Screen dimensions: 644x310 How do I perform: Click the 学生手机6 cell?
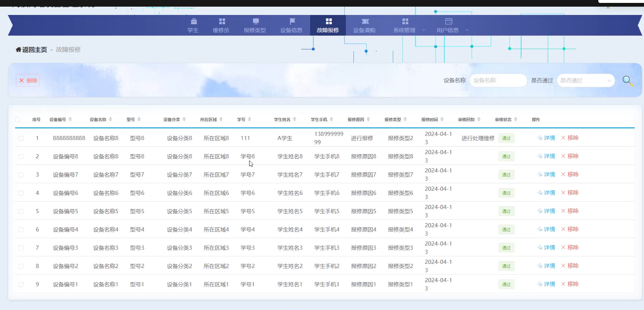[327, 193]
